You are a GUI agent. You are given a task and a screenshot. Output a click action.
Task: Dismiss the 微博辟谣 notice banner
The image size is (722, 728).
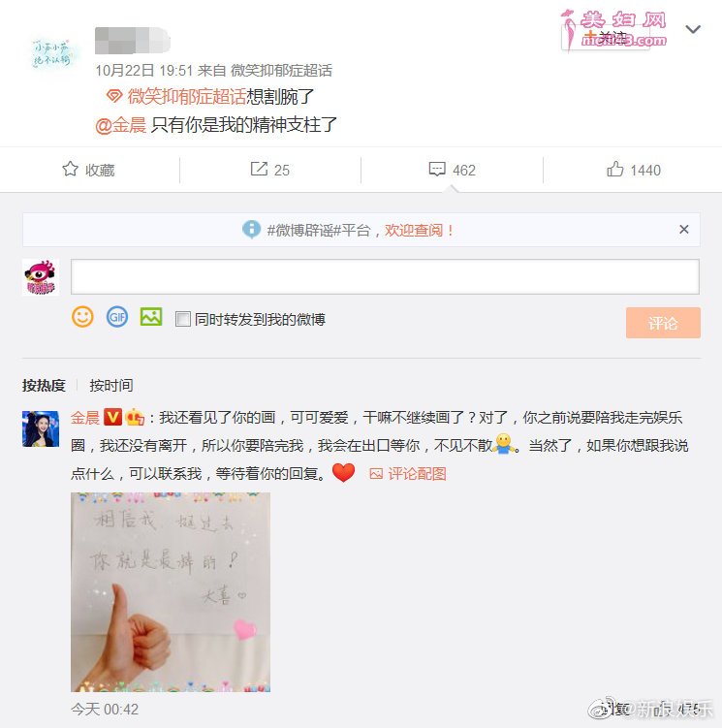click(683, 230)
